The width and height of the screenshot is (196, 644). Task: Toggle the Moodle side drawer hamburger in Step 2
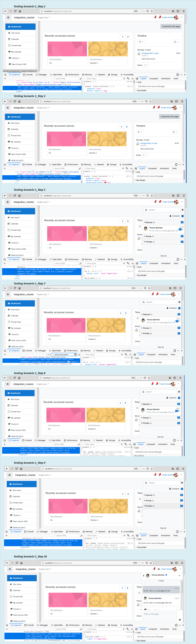coord(8,18)
